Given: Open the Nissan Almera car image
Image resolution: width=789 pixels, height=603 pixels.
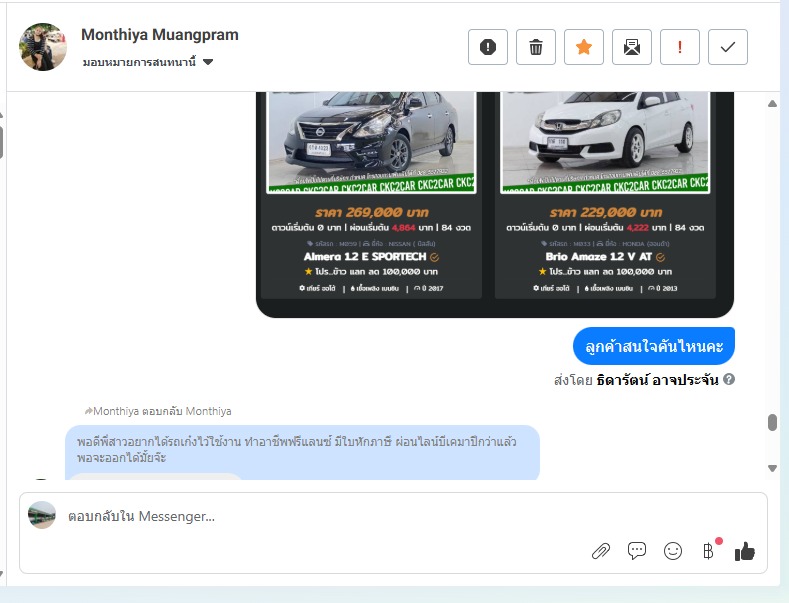Looking at the screenshot, I should [x=371, y=141].
